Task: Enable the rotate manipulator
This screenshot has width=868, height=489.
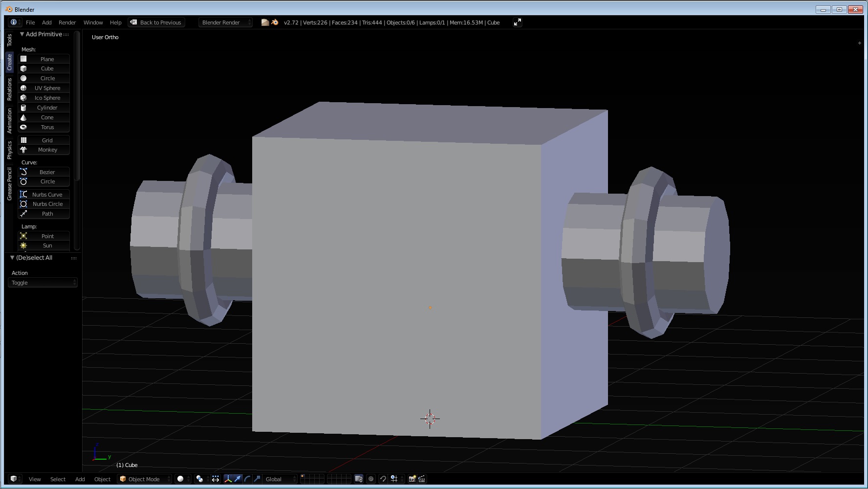Action: click(x=247, y=479)
